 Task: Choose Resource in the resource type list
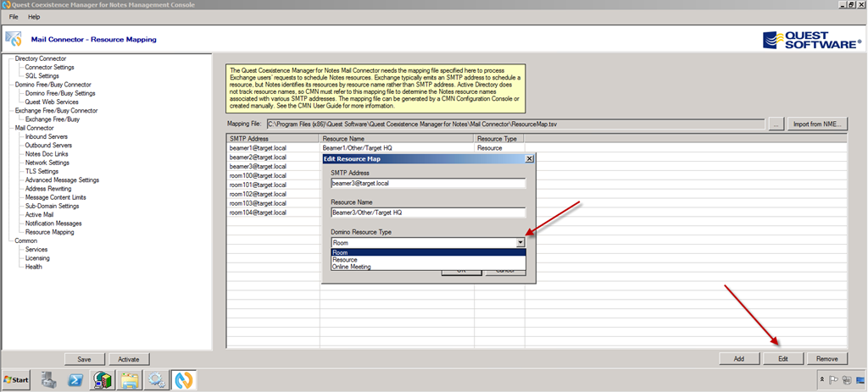tap(428, 259)
